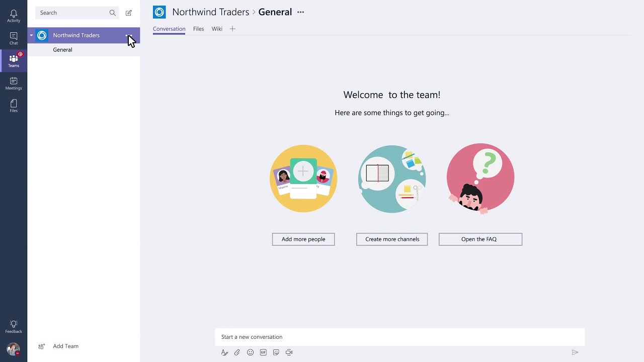Switch to the Conversation tab
This screenshot has width=644, height=362.
(169, 29)
